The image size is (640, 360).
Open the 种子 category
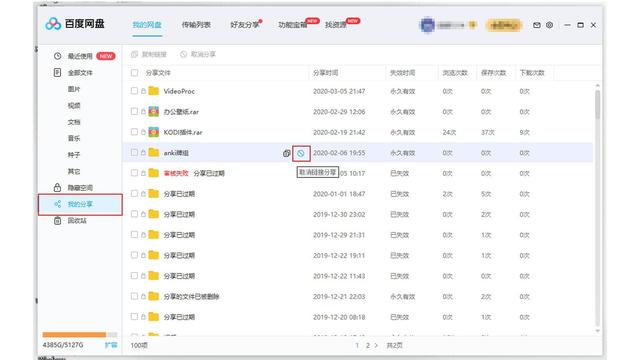[74, 155]
